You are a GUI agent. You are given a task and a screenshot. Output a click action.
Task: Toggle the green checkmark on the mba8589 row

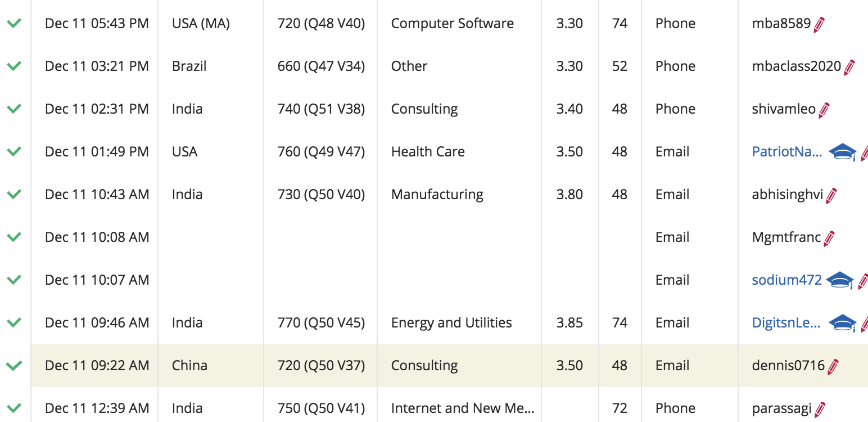tap(13, 23)
